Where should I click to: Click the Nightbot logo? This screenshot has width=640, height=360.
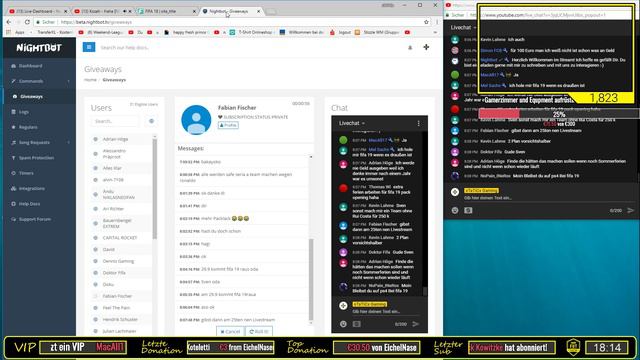(39, 48)
